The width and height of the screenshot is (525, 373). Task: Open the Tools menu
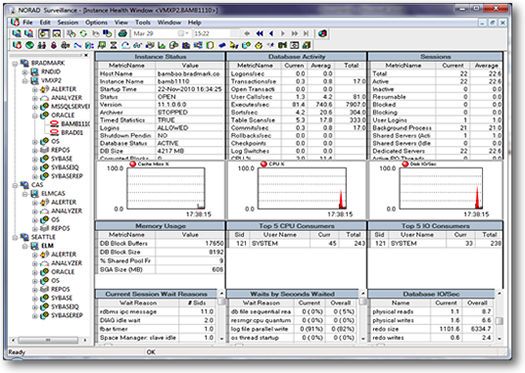point(143,22)
